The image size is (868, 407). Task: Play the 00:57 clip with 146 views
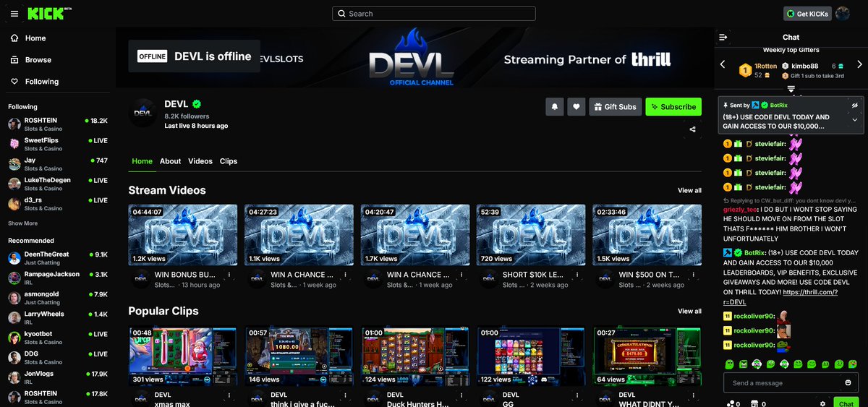tap(299, 356)
